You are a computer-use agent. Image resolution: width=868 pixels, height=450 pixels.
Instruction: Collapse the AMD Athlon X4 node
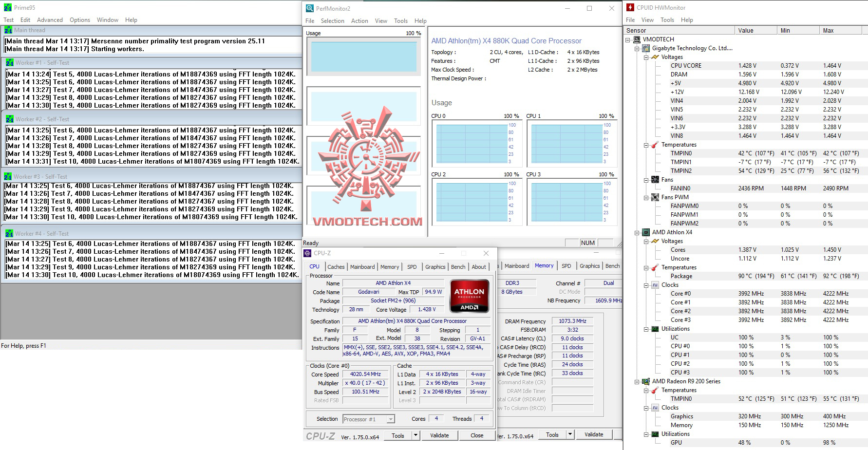pyautogui.click(x=637, y=232)
